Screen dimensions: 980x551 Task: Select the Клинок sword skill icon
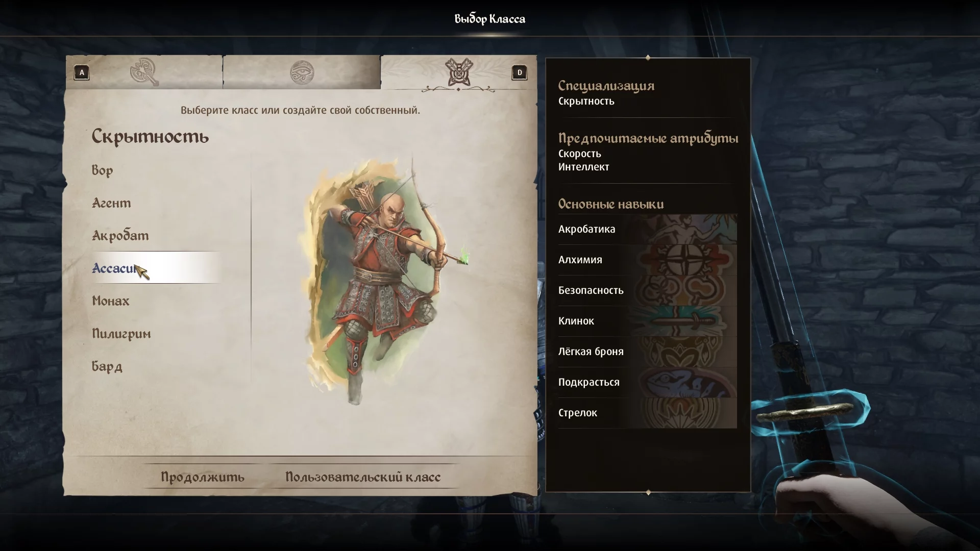(x=684, y=321)
